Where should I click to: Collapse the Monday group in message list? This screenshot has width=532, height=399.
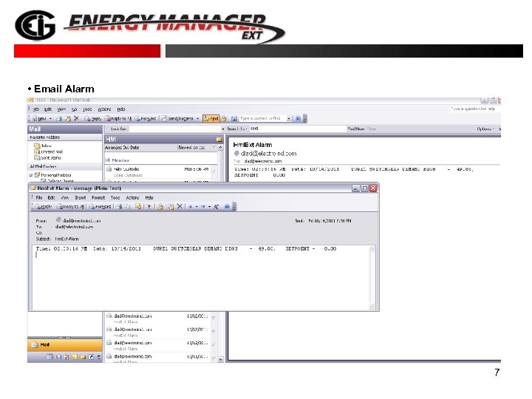(x=108, y=160)
